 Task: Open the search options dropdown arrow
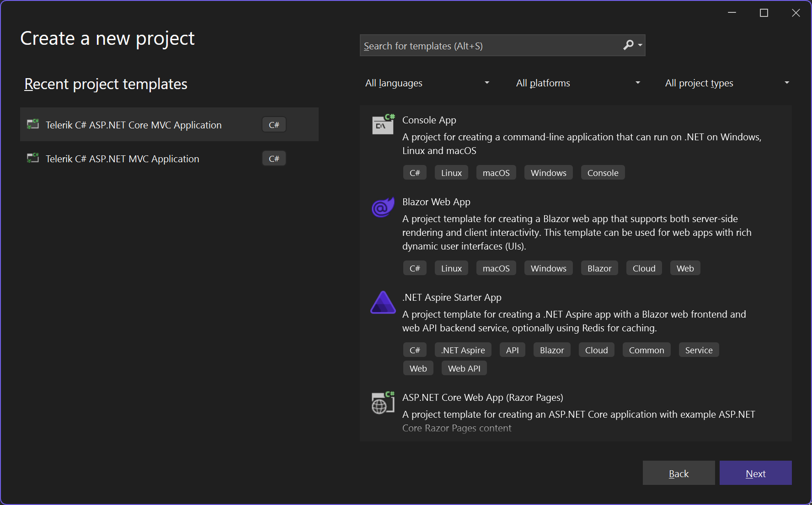640,45
